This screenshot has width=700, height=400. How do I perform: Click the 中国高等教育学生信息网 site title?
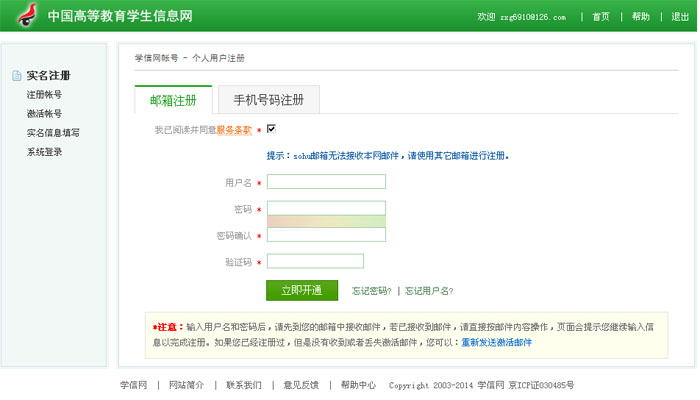[120, 16]
